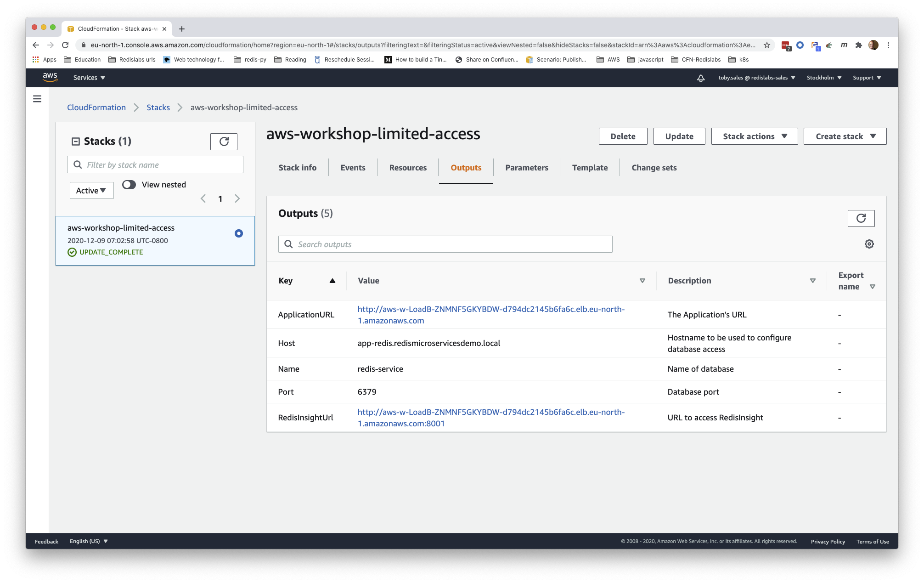Switch to the Resources tab
924x583 pixels.
[x=408, y=168]
